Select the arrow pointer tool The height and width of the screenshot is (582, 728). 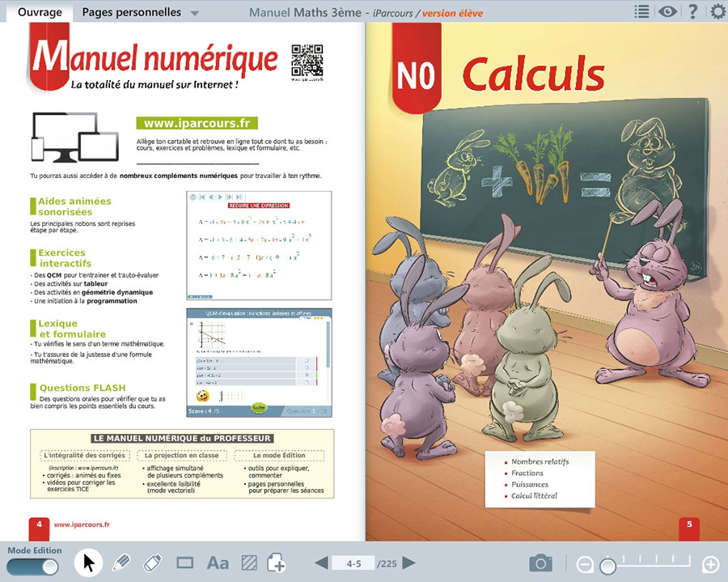coord(88,563)
